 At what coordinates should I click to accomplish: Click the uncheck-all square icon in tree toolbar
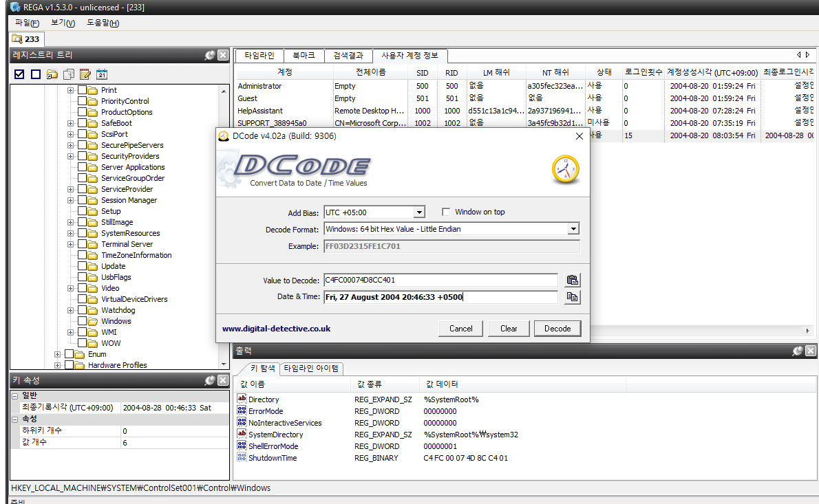click(36, 74)
